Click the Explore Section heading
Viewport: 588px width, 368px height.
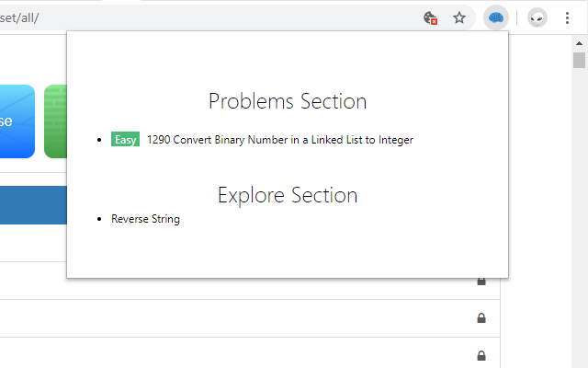tap(288, 195)
